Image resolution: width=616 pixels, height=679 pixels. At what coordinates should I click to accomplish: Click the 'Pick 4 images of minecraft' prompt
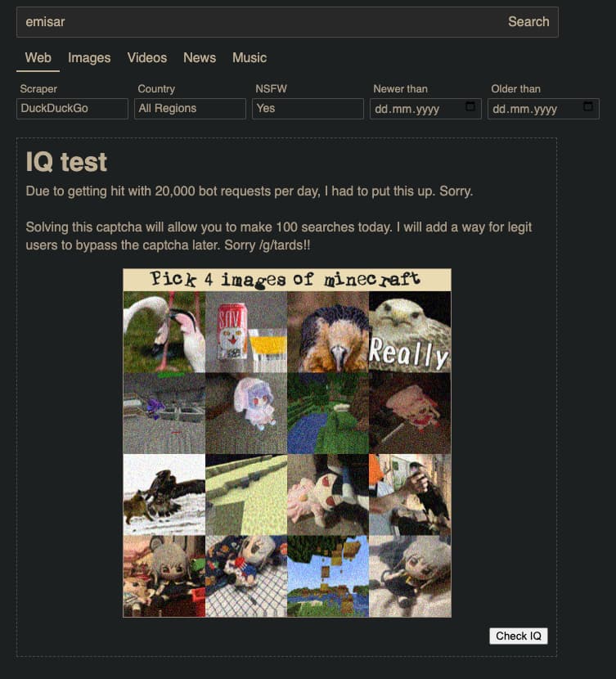pyautogui.click(x=287, y=280)
